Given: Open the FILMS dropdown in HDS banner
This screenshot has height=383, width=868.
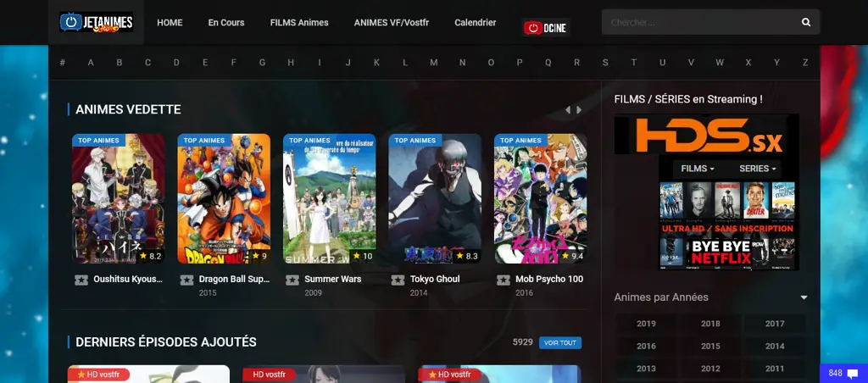Looking at the screenshot, I should tap(698, 169).
